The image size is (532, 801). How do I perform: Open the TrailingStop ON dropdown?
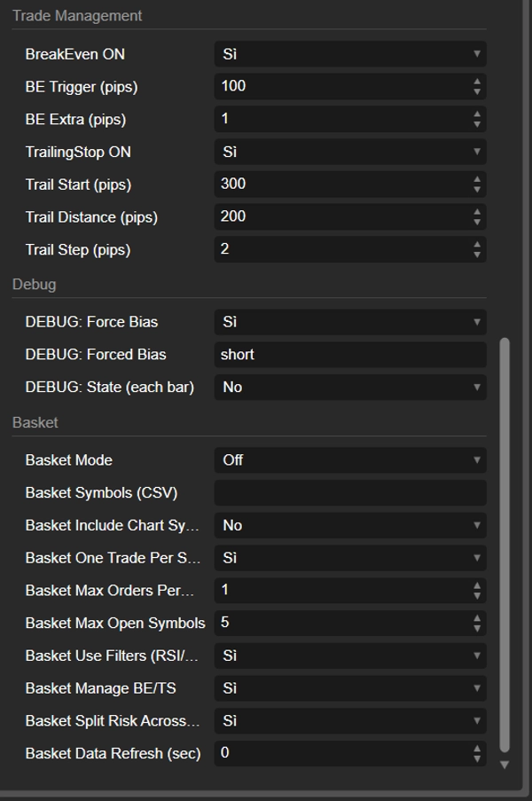pyautogui.click(x=350, y=152)
